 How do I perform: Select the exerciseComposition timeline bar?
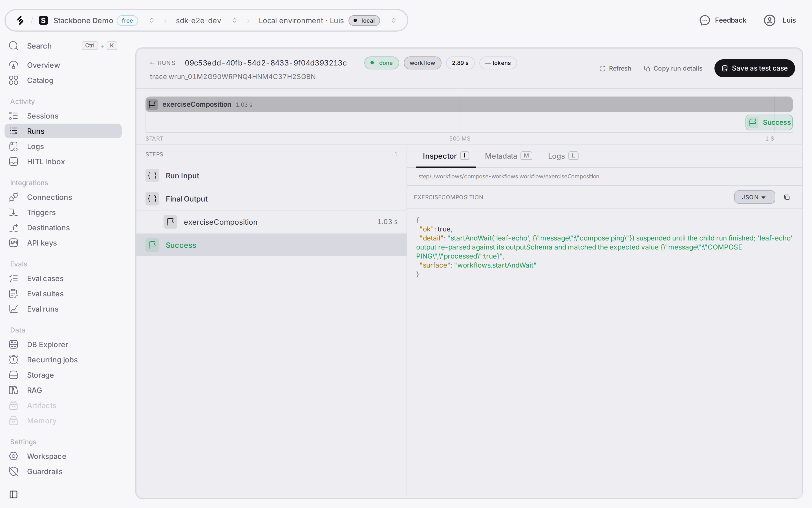coord(469,104)
